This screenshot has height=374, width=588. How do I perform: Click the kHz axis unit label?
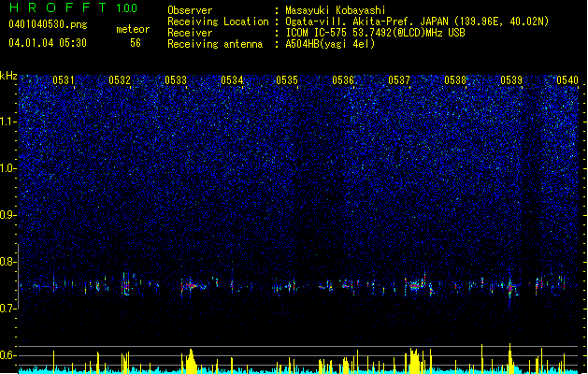(x=8, y=76)
